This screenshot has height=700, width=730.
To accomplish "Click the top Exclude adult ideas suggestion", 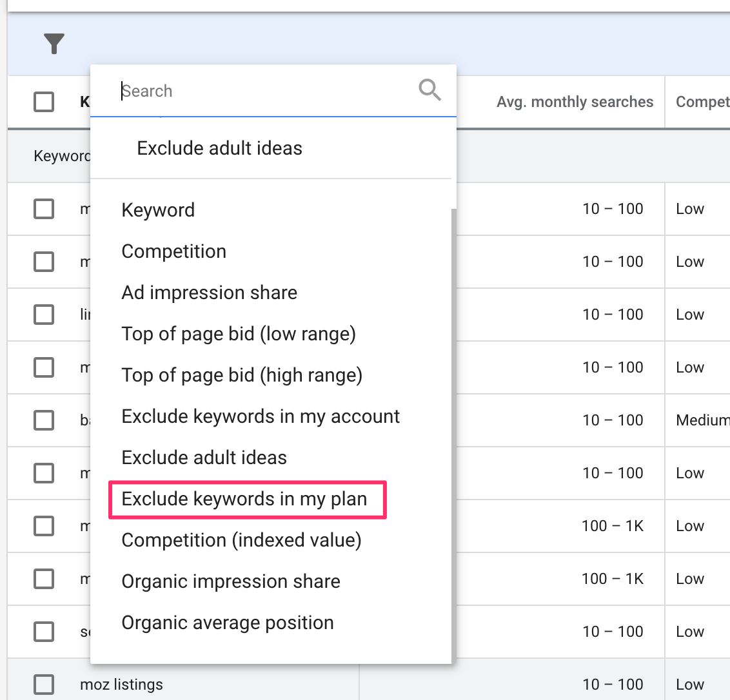I will pyautogui.click(x=219, y=148).
